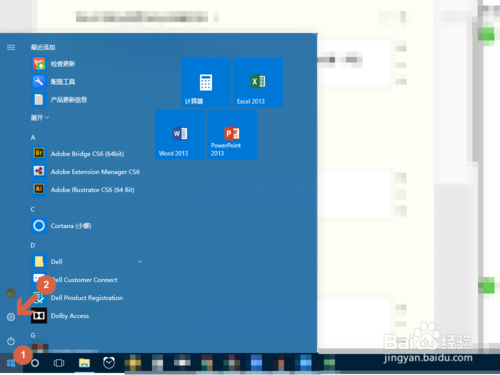Launch the Excel 2013 tile
This screenshot has width=500, height=375.
tap(258, 82)
